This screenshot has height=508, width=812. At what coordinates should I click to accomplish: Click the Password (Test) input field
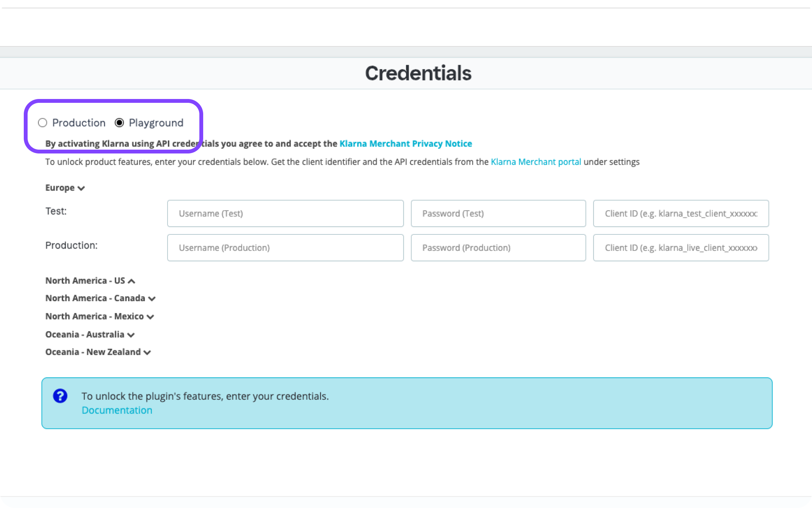click(x=498, y=213)
